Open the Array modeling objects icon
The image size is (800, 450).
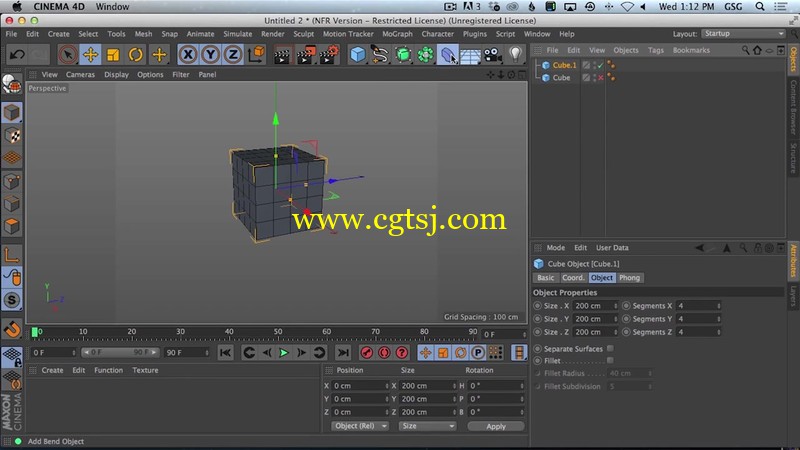(x=426, y=55)
